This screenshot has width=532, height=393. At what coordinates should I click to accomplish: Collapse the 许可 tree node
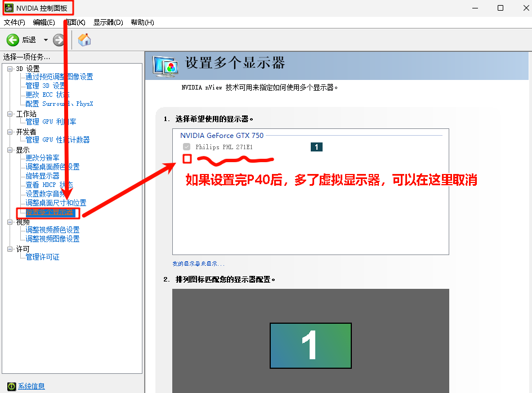pos(10,249)
